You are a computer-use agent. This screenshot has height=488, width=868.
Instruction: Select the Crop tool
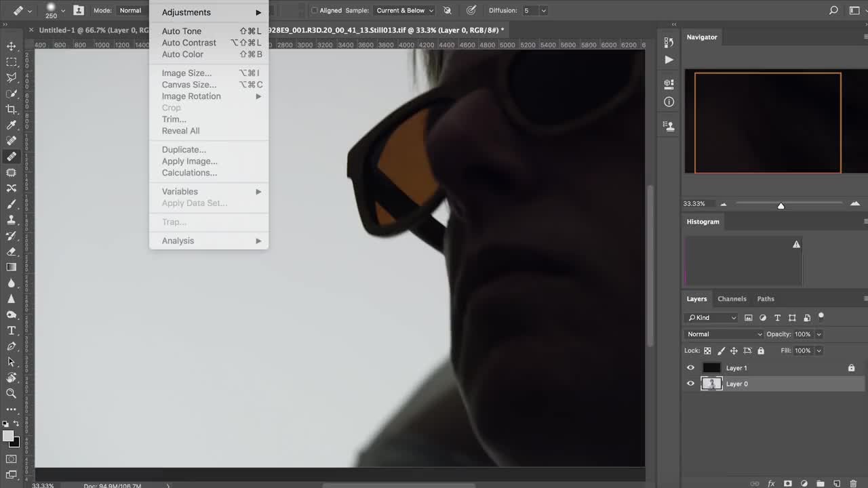click(x=11, y=109)
